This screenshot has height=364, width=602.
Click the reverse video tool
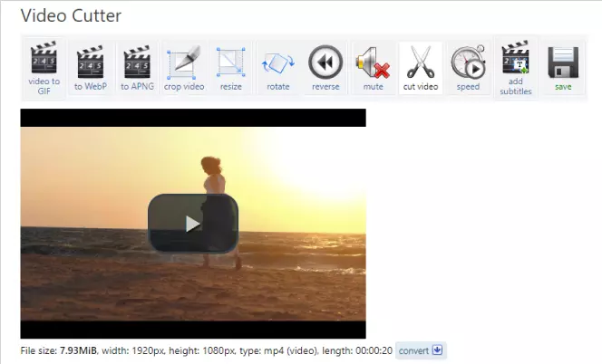(325, 68)
